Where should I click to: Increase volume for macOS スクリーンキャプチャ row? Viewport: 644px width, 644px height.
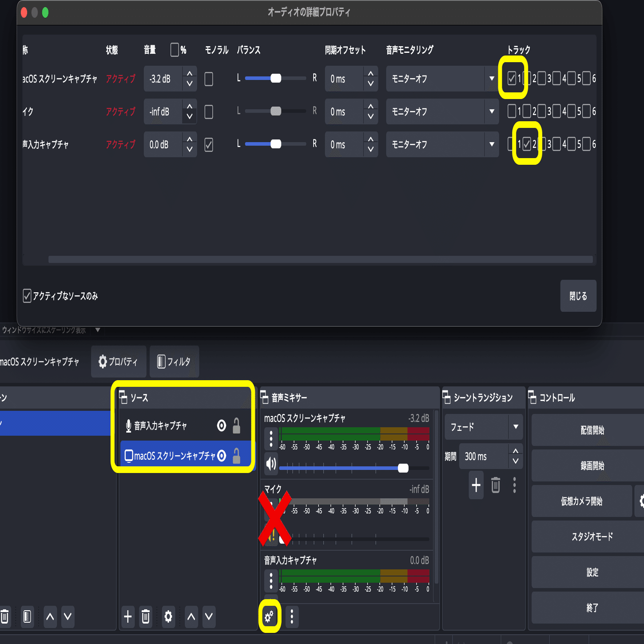pyautogui.click(x=190, y=73)
